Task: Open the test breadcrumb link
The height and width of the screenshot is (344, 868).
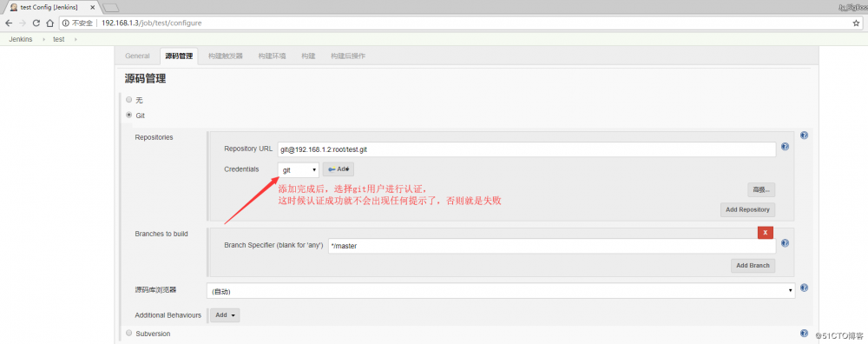Action: click(x=59, y=39)
